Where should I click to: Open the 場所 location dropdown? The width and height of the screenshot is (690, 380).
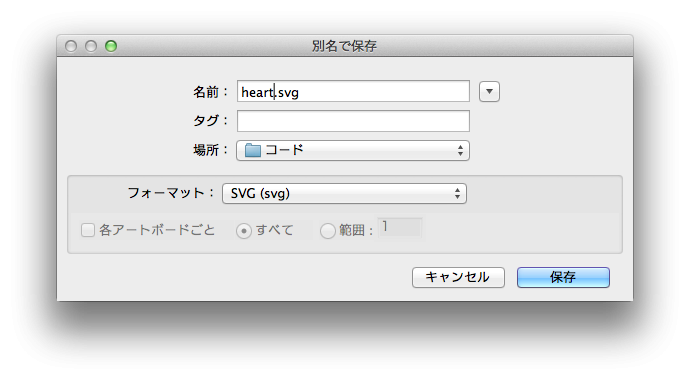[x=353, y=150]
